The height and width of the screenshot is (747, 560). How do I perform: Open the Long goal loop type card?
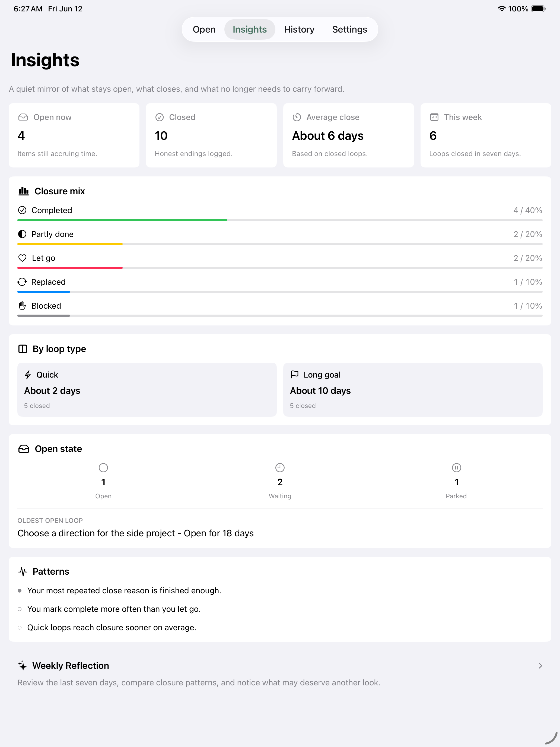click(413, 390)
